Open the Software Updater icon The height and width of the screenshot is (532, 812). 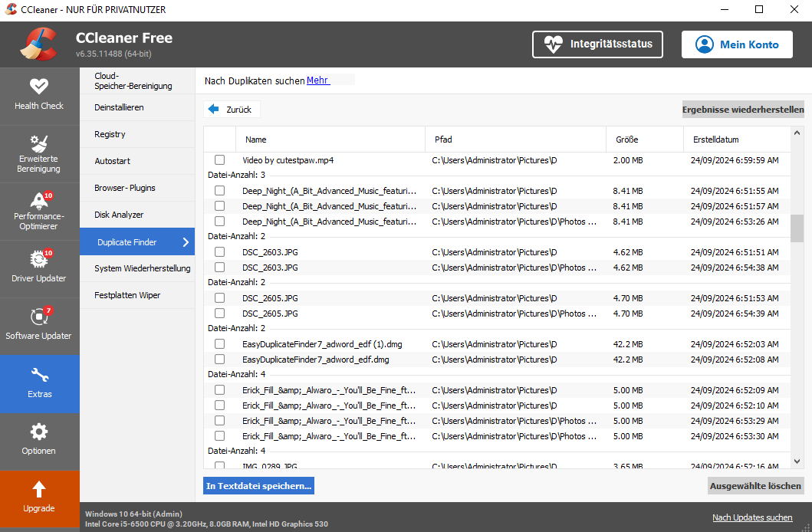click(x=39, y=316)
